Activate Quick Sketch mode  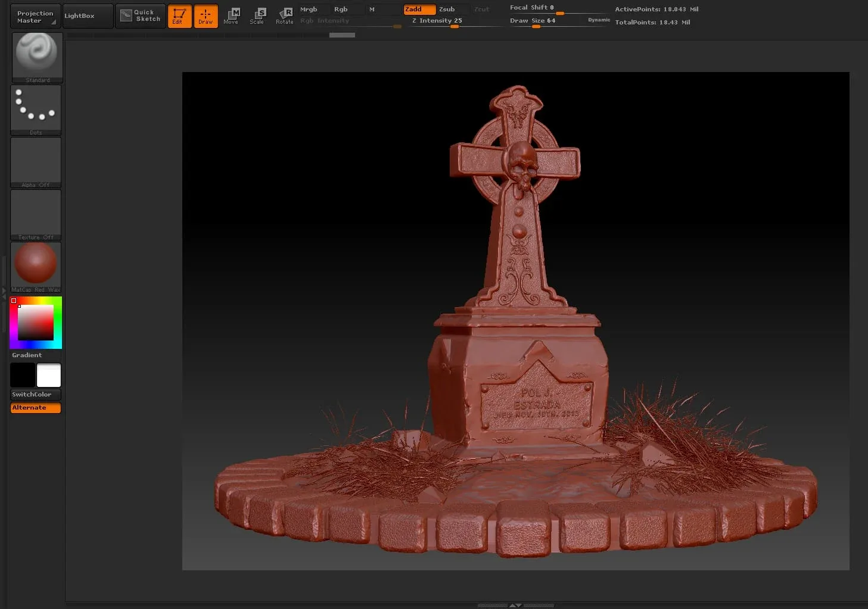coord(141,16)
